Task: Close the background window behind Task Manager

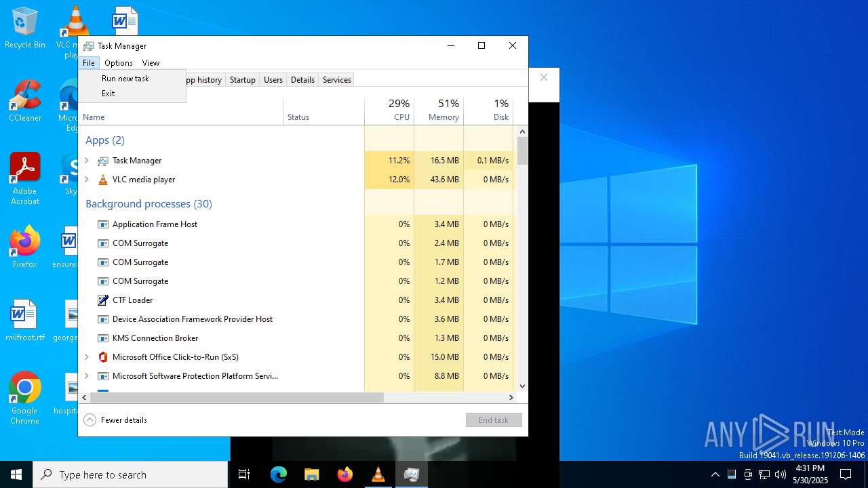Action: [x=544, y=77]
